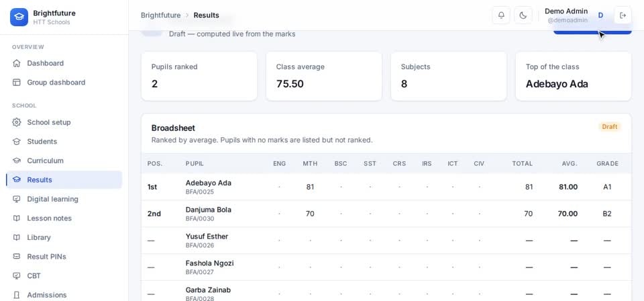
Task: Open the Curriculum menu item
Action: (x=64, y=161)
